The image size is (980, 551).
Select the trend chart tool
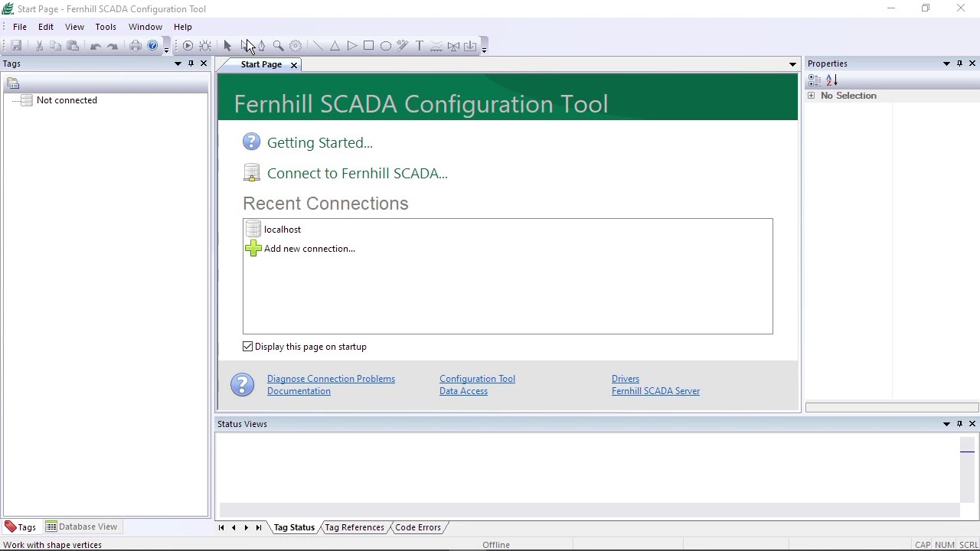click(x=436, y=46)
